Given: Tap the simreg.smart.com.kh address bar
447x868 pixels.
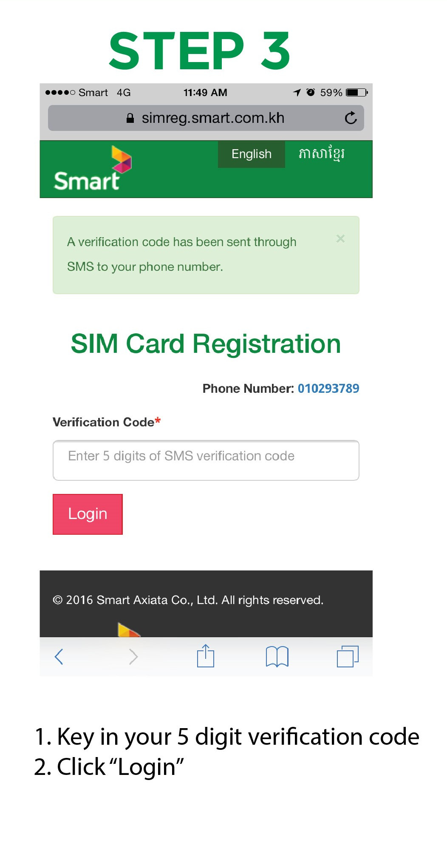Looking at the screenshot, I should [x=206, y=118].
